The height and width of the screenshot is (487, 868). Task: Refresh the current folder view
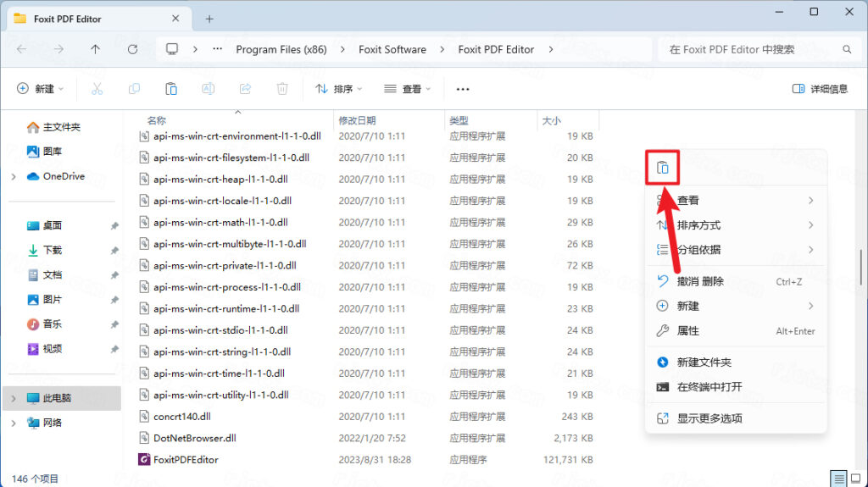point(132,49)
